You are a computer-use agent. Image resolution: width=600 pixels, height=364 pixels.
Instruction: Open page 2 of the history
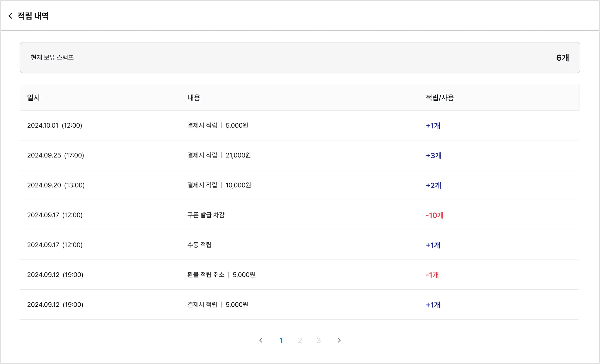pos(300,340)
